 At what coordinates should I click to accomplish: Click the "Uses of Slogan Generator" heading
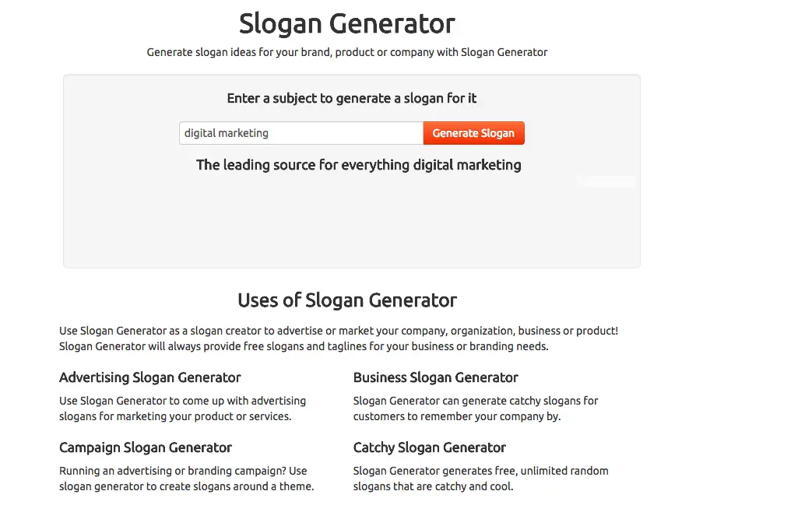(347, 300)
